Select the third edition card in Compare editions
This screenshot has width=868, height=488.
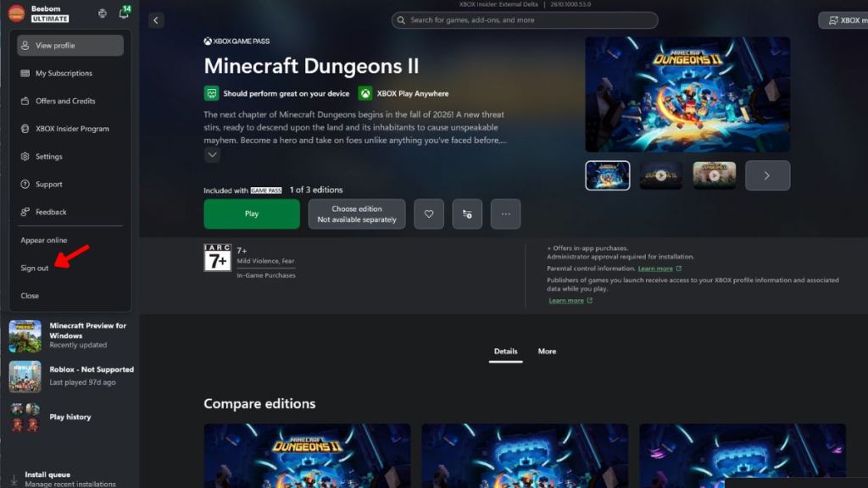(743, 456)
